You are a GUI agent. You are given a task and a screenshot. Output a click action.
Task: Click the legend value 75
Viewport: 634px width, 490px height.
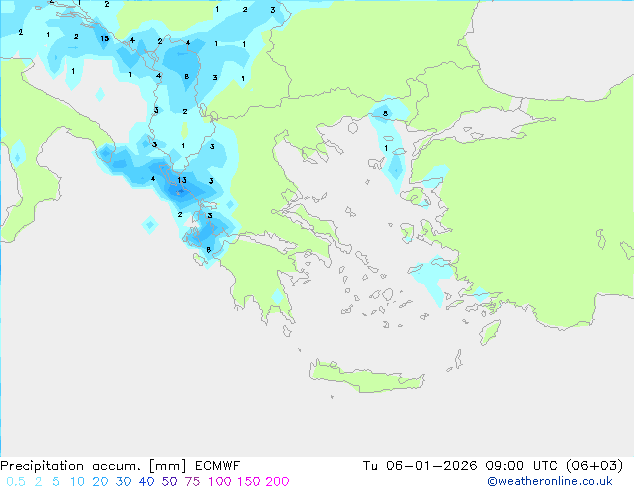192,482
